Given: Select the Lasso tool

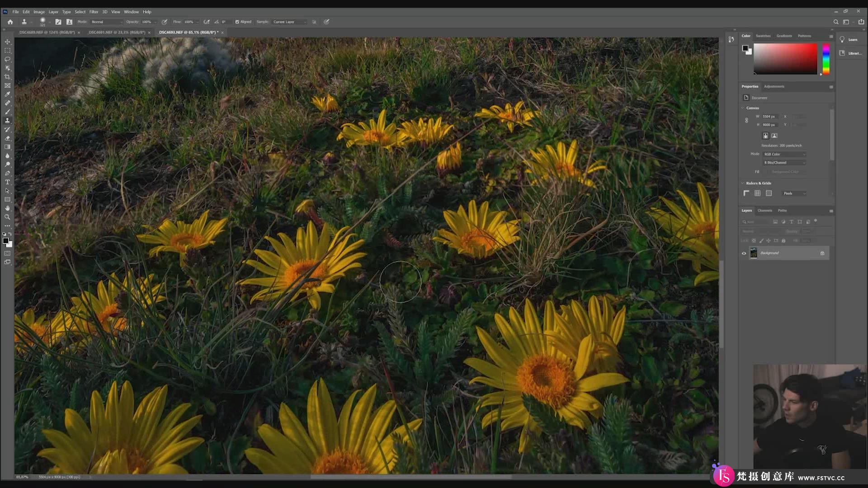Looking at the screenshot, I should (x=7, y=59).
